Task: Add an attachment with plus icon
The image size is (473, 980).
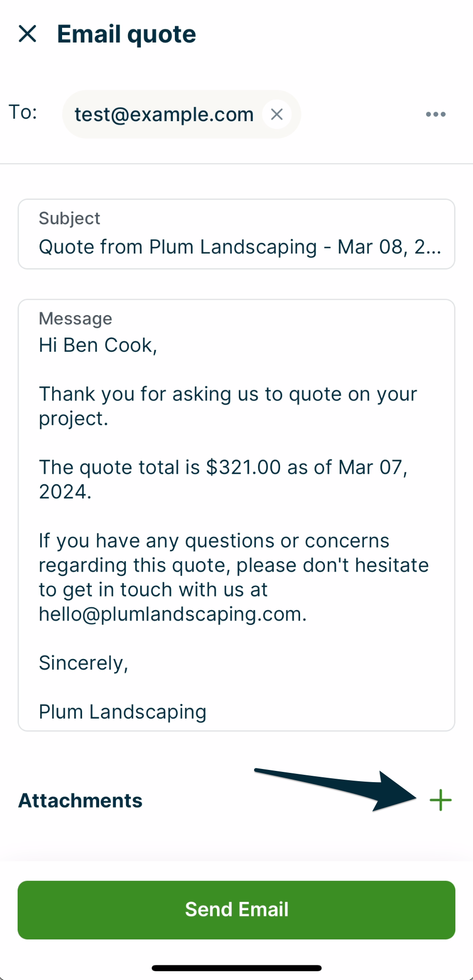Action: tap(440, 800)
